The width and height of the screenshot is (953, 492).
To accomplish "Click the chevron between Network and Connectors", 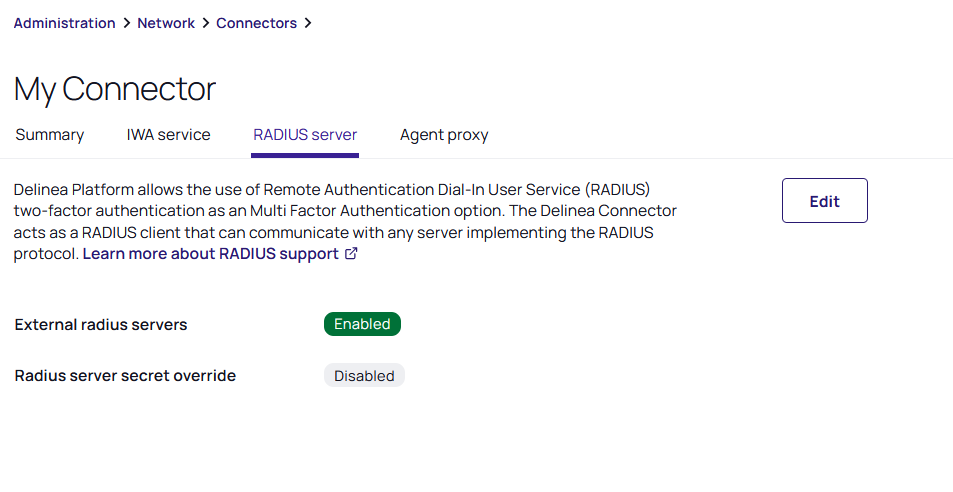I will point(206,23).
